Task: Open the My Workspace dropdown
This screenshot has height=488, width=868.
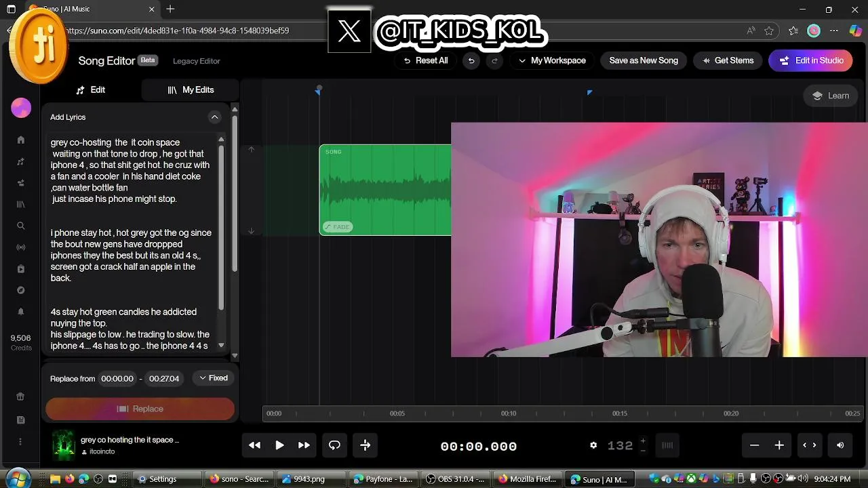Action: 552,60
